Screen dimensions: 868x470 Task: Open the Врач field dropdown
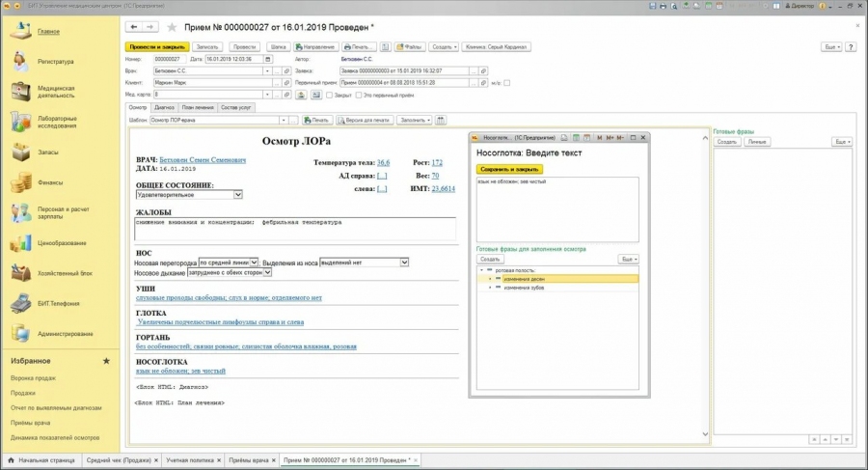(267, 71)
